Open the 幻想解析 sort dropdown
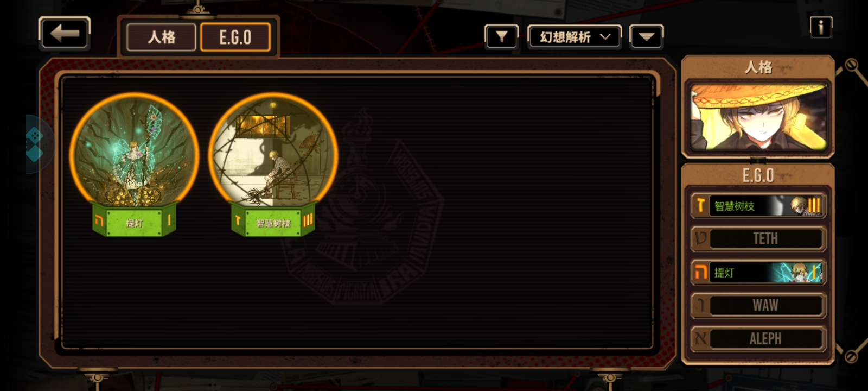The width and height of the screenshot is (868, 391). [575, 37]
